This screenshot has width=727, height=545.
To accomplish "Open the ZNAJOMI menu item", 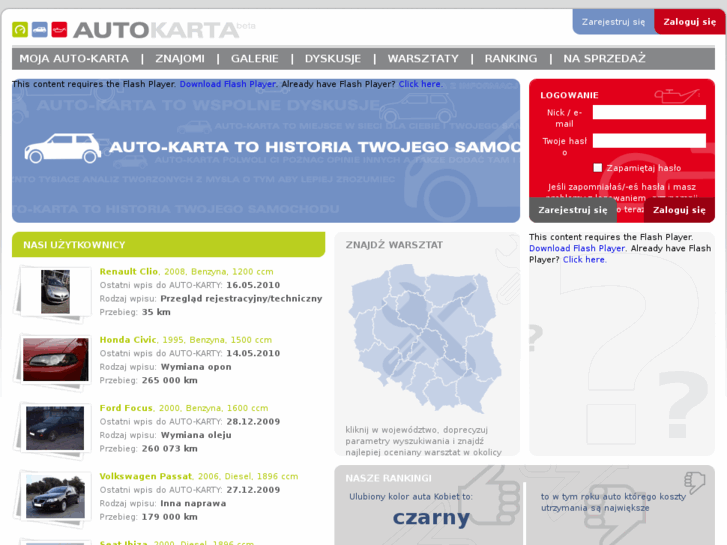I will pos(180,58).
